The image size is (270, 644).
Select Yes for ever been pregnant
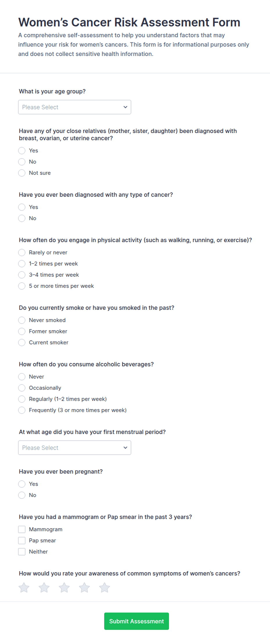pos(22,484)
